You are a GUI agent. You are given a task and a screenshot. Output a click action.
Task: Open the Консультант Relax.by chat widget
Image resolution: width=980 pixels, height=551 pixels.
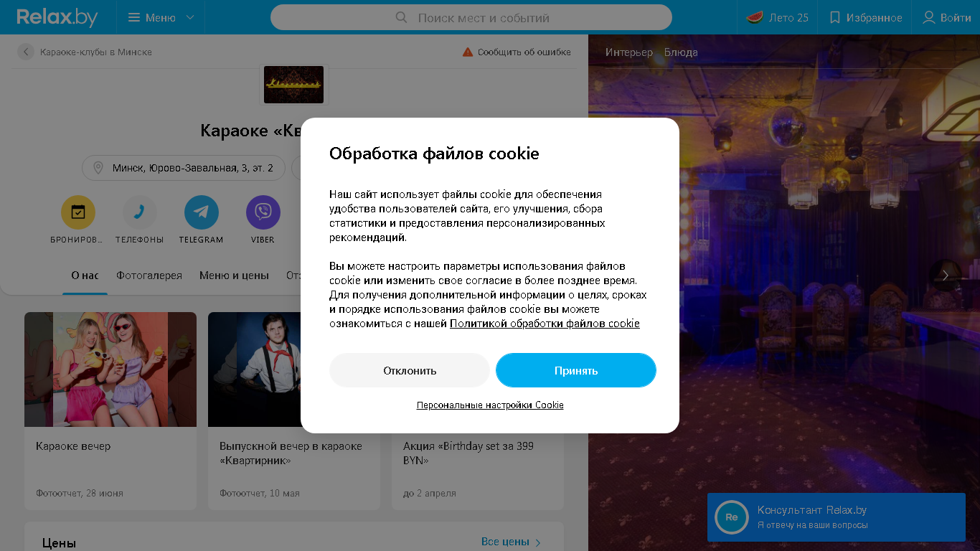point(837,517)
